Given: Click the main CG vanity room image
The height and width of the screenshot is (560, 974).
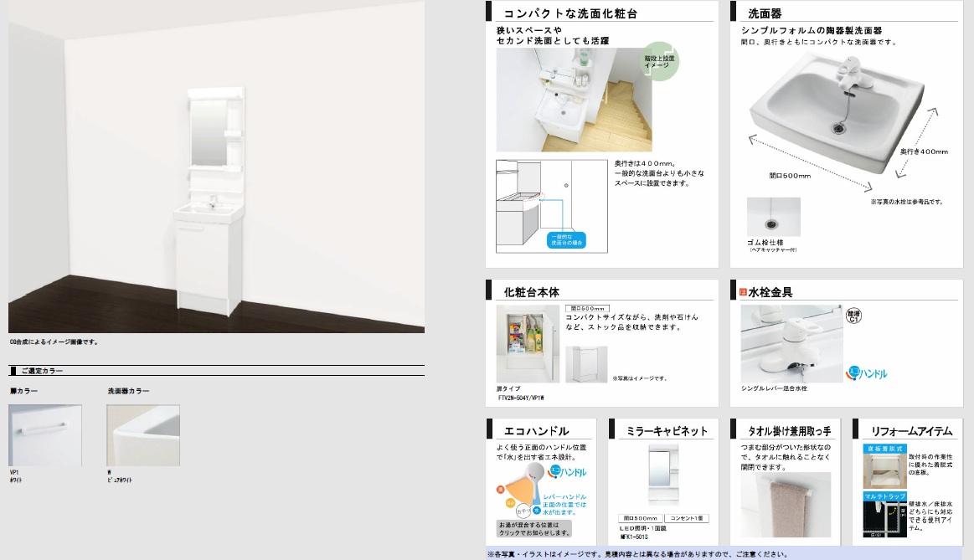Looking at the screenshot, I should pyautogui.click(x=216, y=167).
